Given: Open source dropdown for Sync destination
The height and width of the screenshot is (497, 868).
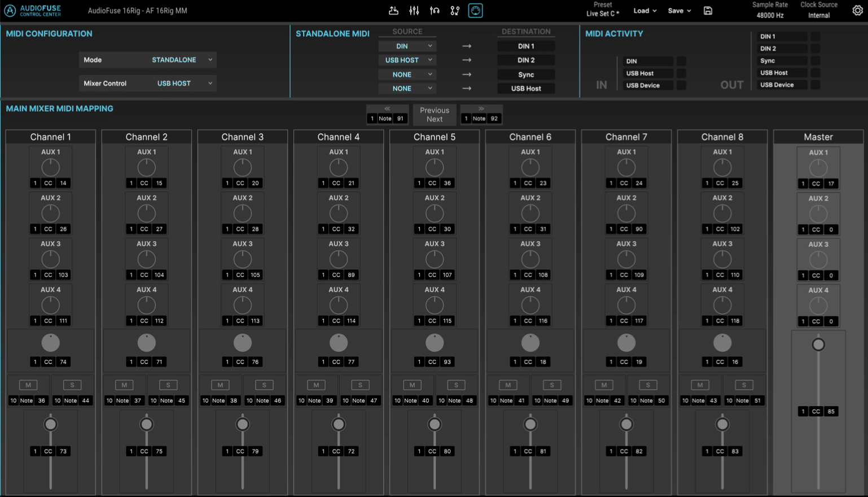Looking at the screenshot, I should coord(407,75).
